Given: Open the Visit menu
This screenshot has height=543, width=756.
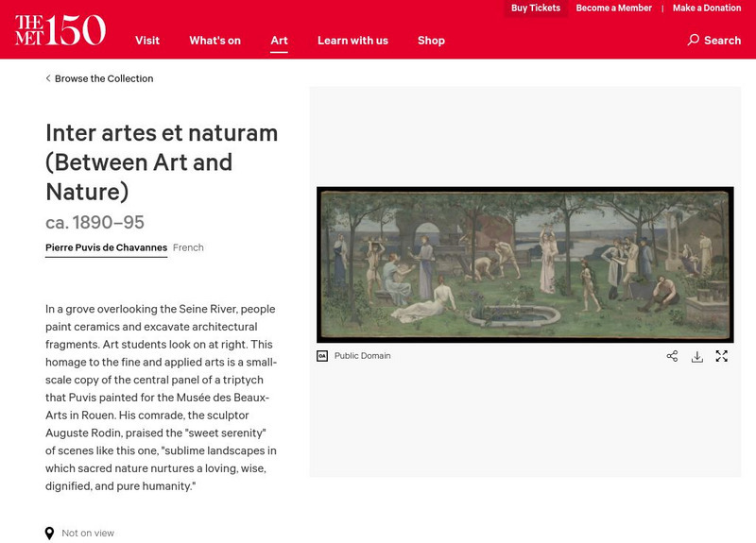Looking at the screenshot, I should [x=147, y=41].
